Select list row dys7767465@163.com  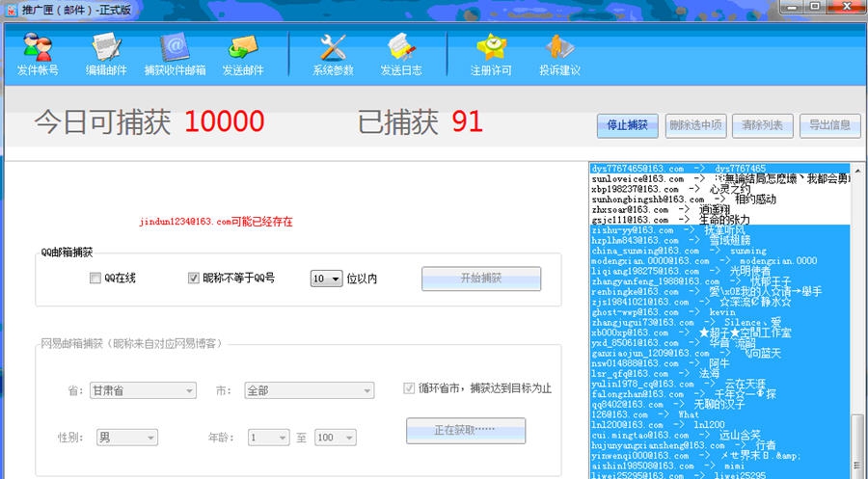[719, 169]
